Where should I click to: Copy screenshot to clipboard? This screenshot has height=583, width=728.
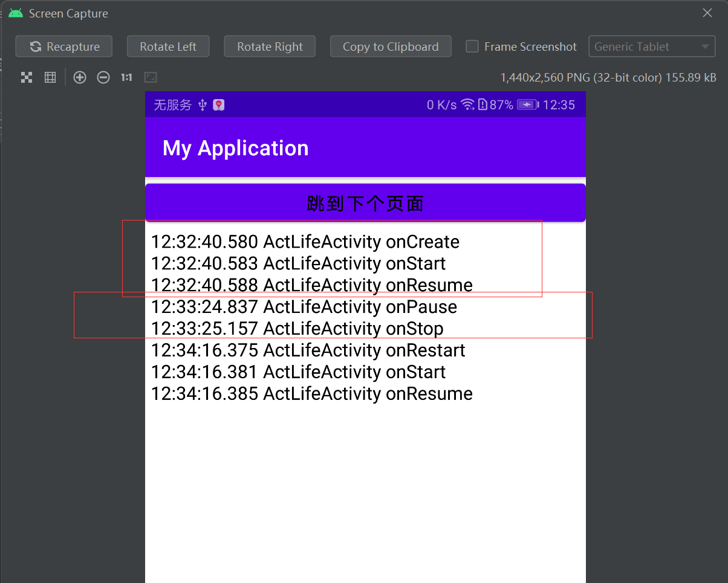391,47
